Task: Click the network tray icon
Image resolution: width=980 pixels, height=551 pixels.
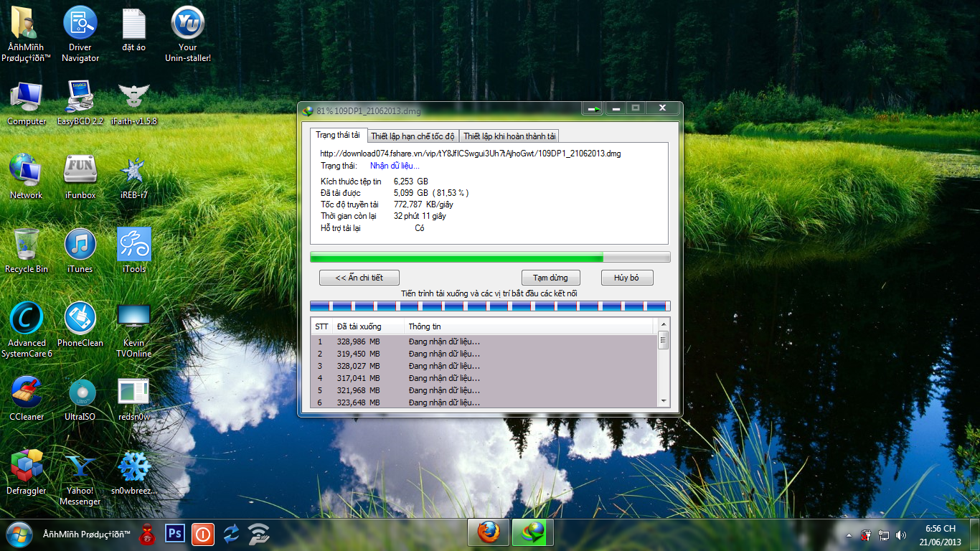Action: tap(883, 535)
